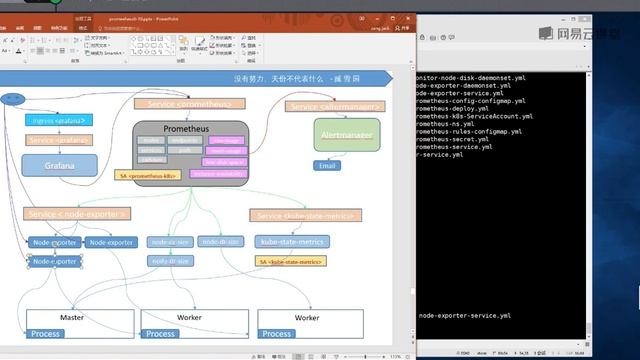Click the slide title banner text

[297, 79]
